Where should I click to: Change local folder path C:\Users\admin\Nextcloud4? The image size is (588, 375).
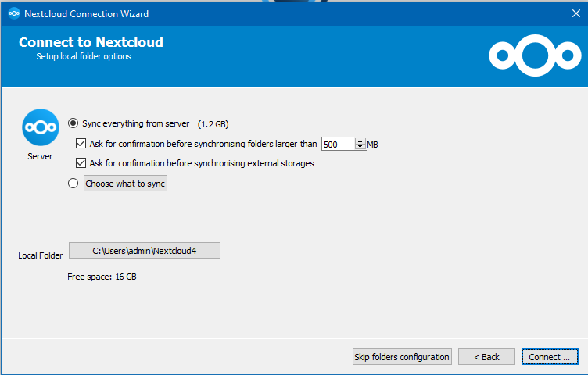click(x=145, y=250)
